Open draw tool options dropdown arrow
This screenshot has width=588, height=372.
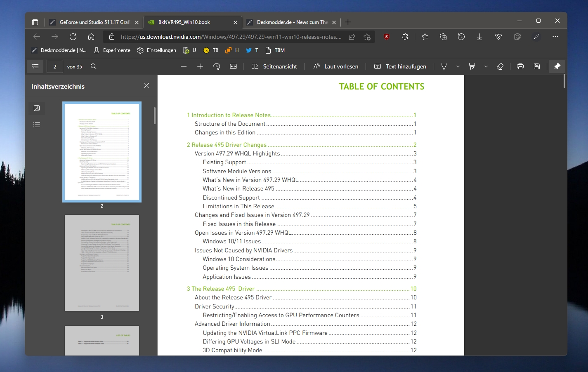click(458, 66)
